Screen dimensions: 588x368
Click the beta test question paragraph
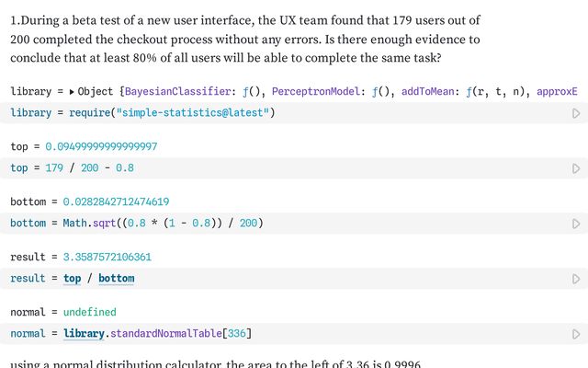245,39
